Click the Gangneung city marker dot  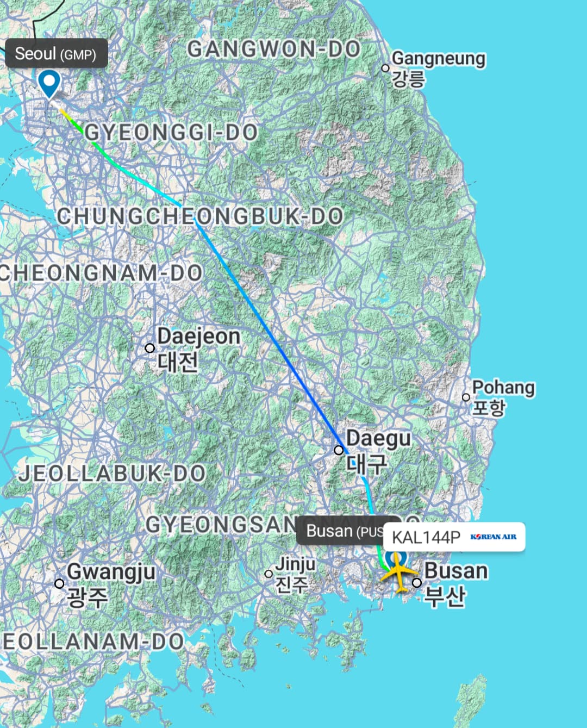385,68
